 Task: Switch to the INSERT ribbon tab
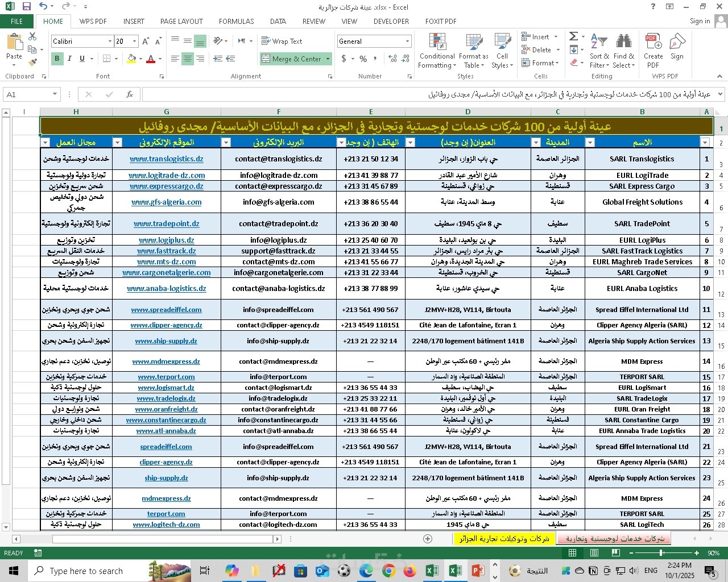coord(134,22)
